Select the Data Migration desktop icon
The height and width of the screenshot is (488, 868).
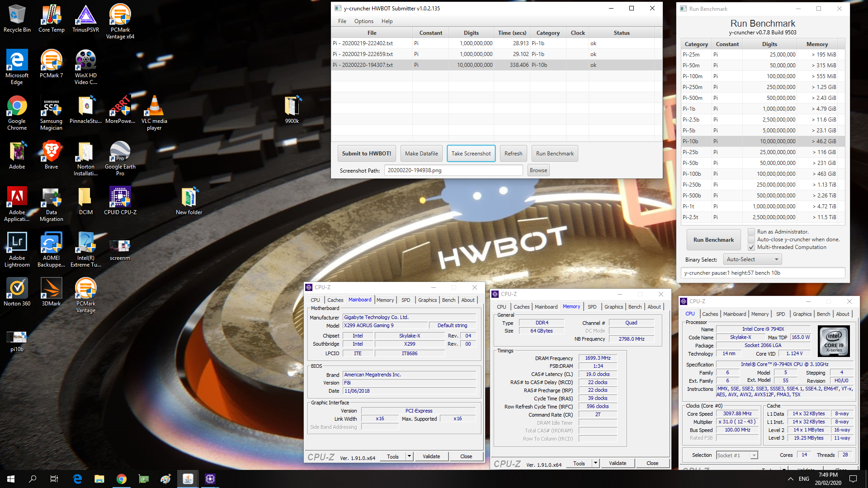point(52,204)
